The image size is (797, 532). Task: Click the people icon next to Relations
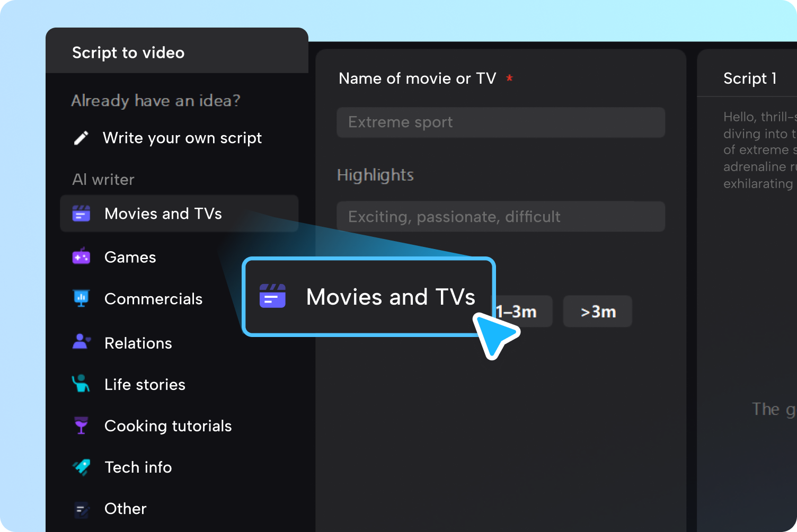point(81,342)
